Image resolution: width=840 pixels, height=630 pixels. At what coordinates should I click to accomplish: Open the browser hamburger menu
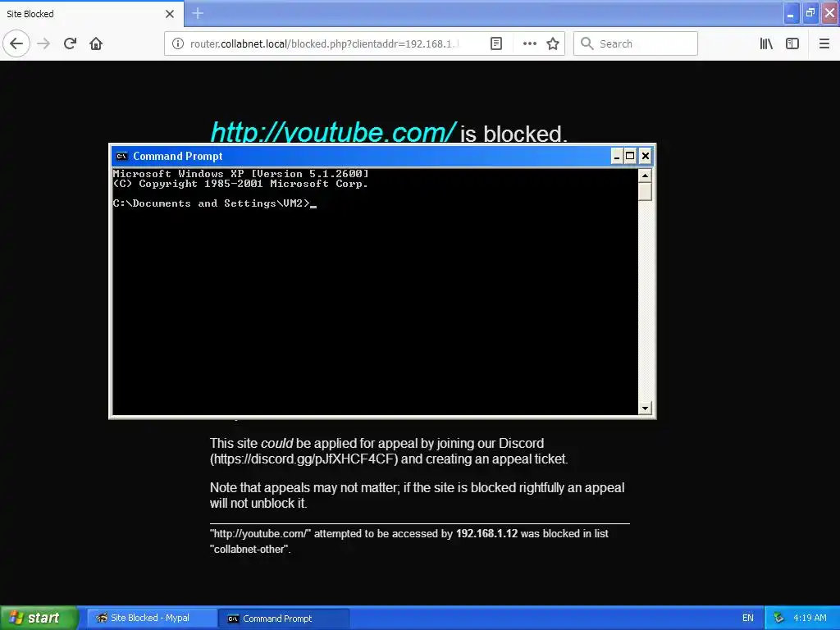pyautogui.click(x=824, y=43)
